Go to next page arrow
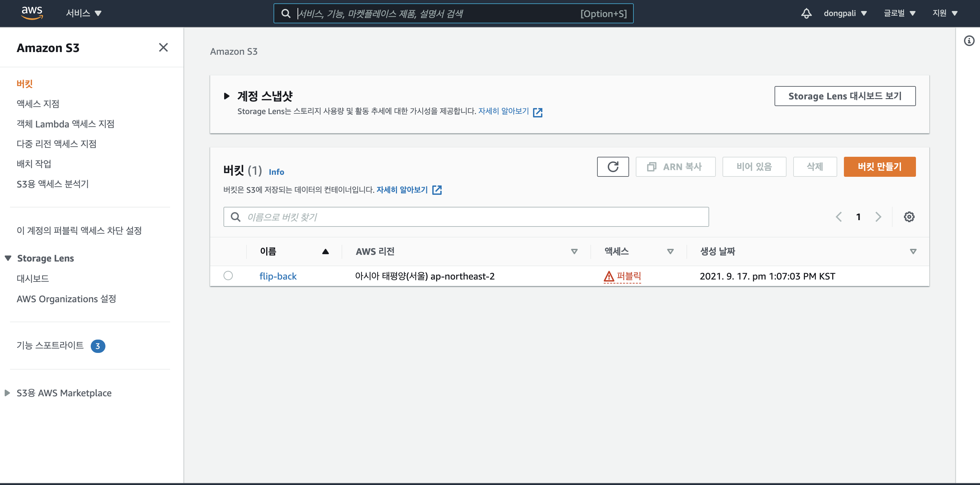The height and width of the screenshot is (485, 980). pos(878,217)
